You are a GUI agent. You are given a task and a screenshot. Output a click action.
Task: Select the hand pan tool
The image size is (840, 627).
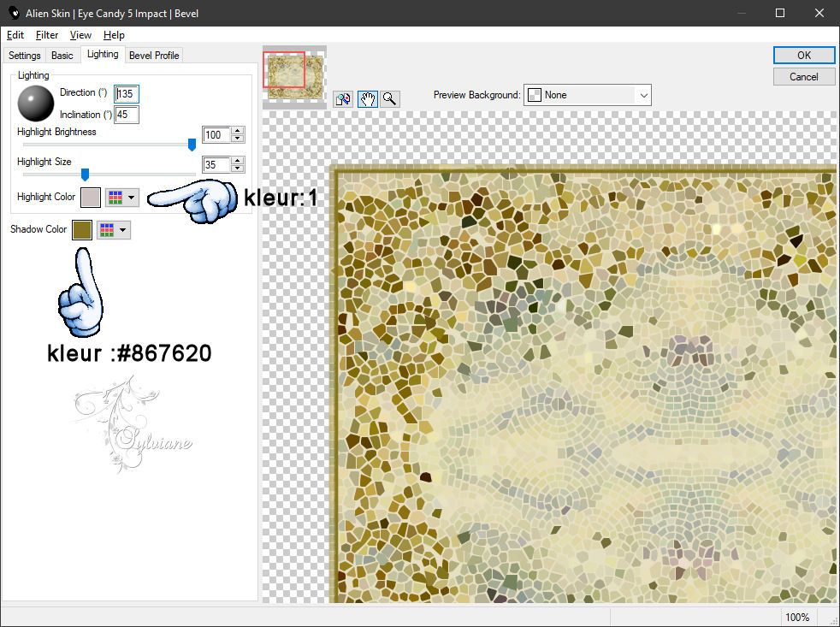point(368,99)
